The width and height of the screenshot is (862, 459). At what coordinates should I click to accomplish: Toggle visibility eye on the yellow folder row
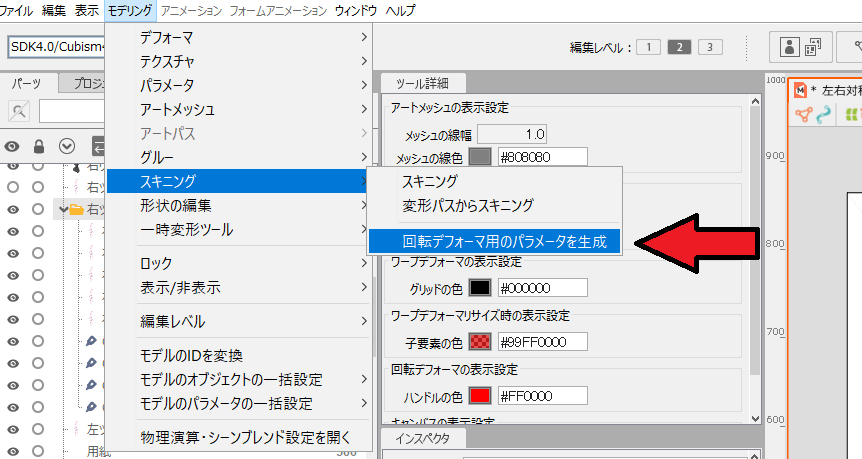pos(13,209)
